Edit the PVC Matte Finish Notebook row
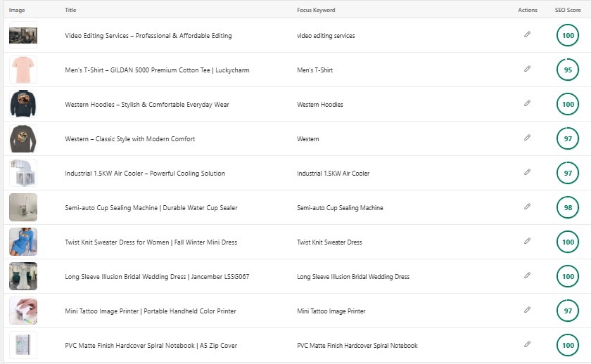 coord(527,344)
